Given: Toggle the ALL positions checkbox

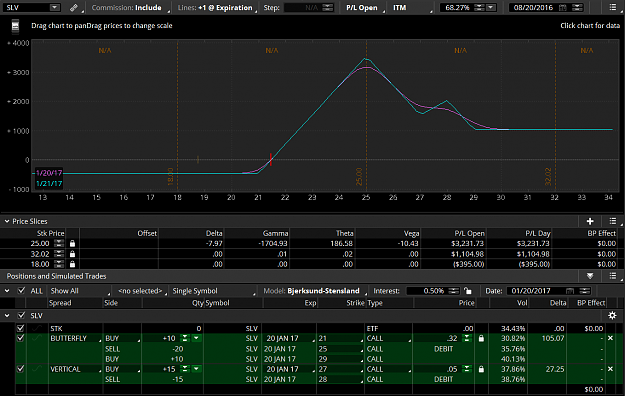Looking at the screenshot, I should (x=21, y=291).
